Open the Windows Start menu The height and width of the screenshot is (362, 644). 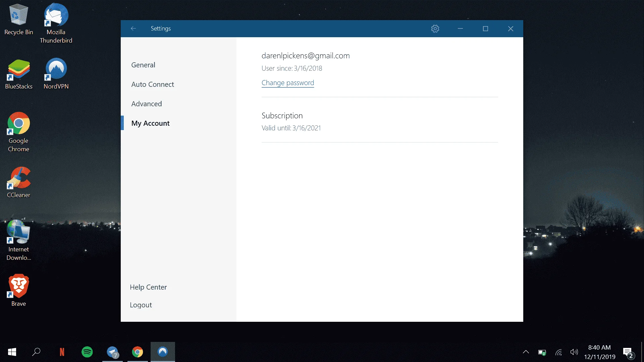coord(12,352)
